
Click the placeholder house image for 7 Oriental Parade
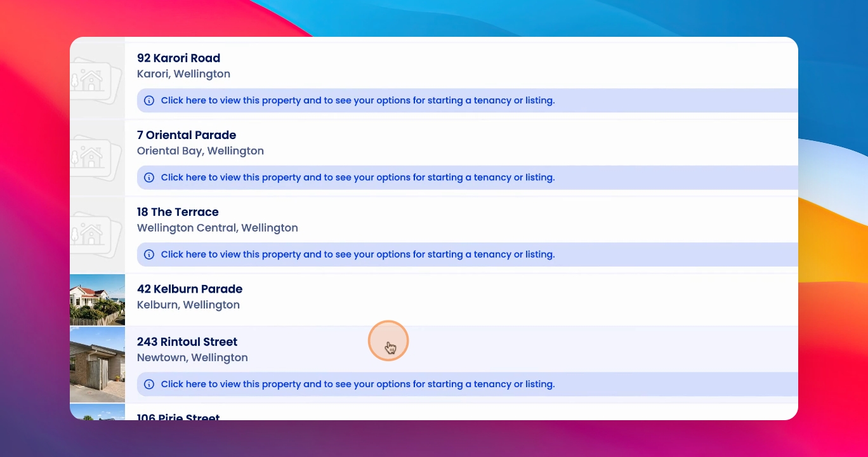[x=97, y=158]
